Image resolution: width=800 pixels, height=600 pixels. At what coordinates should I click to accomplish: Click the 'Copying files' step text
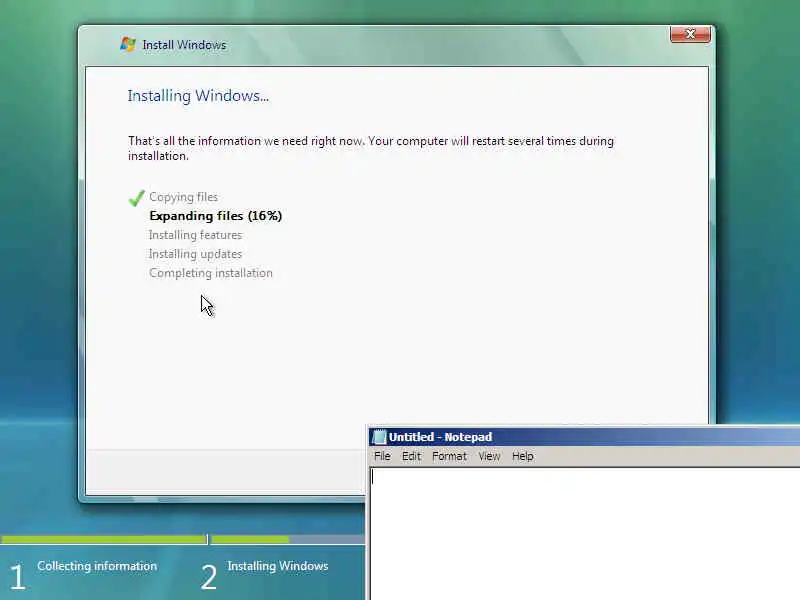184,197
